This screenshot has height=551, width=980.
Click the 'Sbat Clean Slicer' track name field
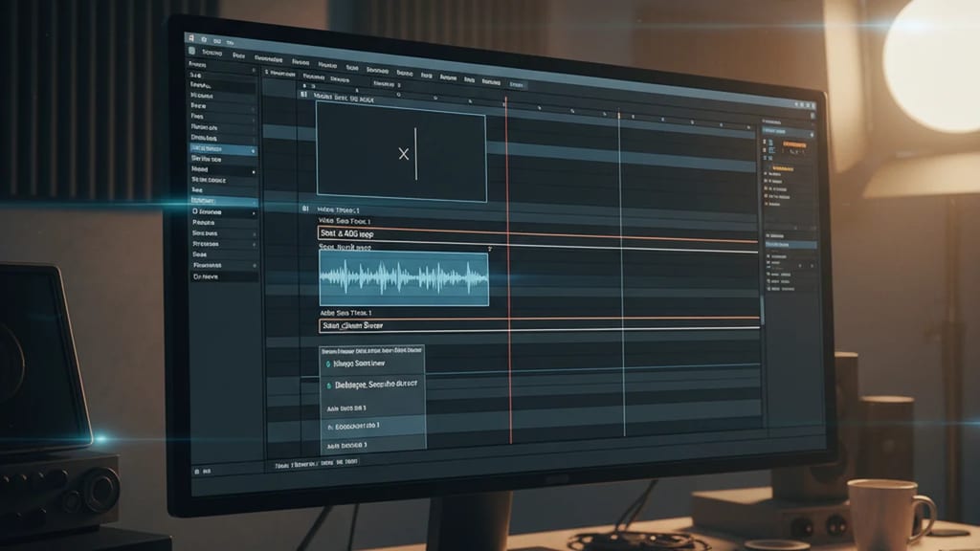coord(539,325)
